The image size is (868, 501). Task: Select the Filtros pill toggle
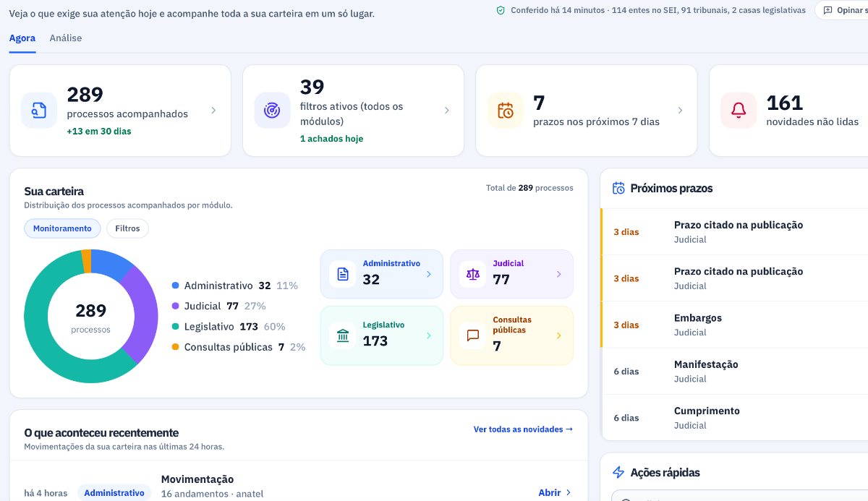coord(127,228)
